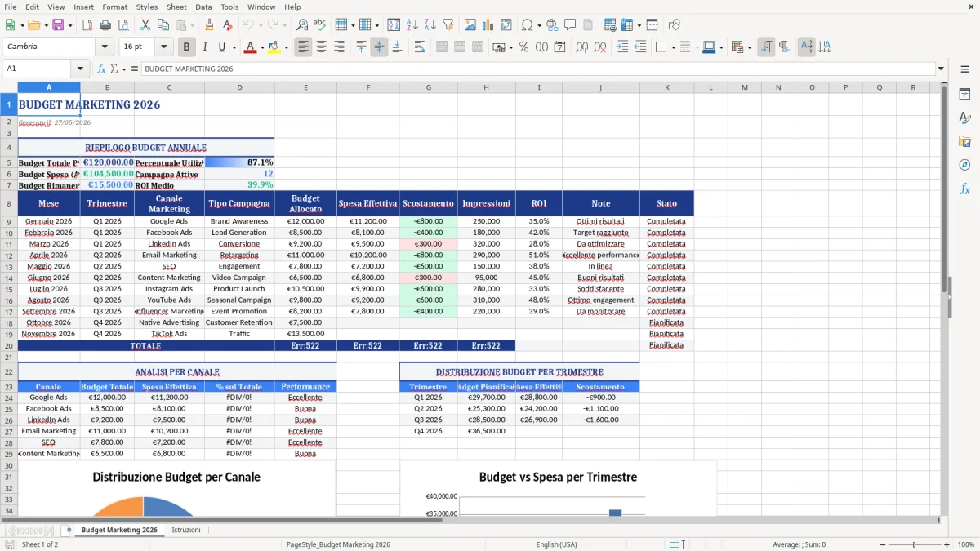
Task: Toggle Center Vertically alignment
Action: pyautogui.click(x=379, y=47)
